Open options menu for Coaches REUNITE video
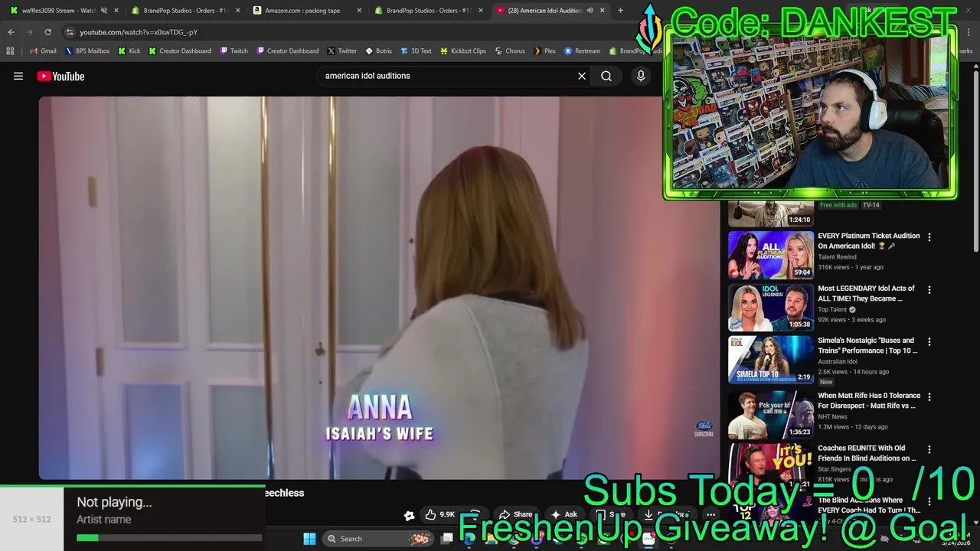The image size is (980, 551). [x=929, y=450]
